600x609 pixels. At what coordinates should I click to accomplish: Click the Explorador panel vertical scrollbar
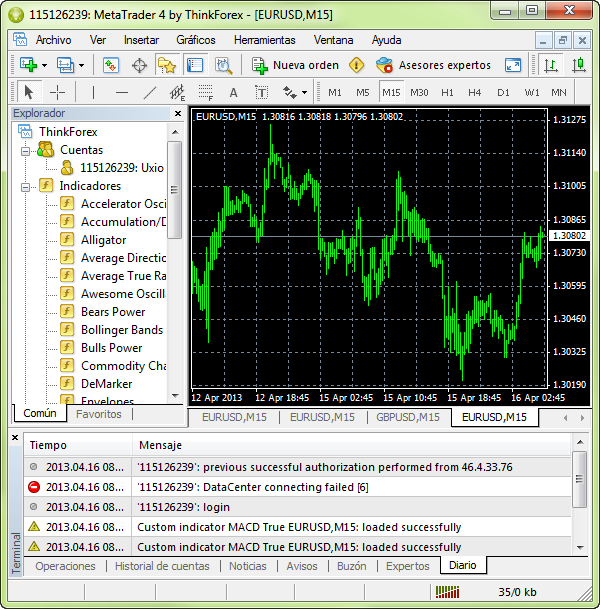tap(174, 190)
